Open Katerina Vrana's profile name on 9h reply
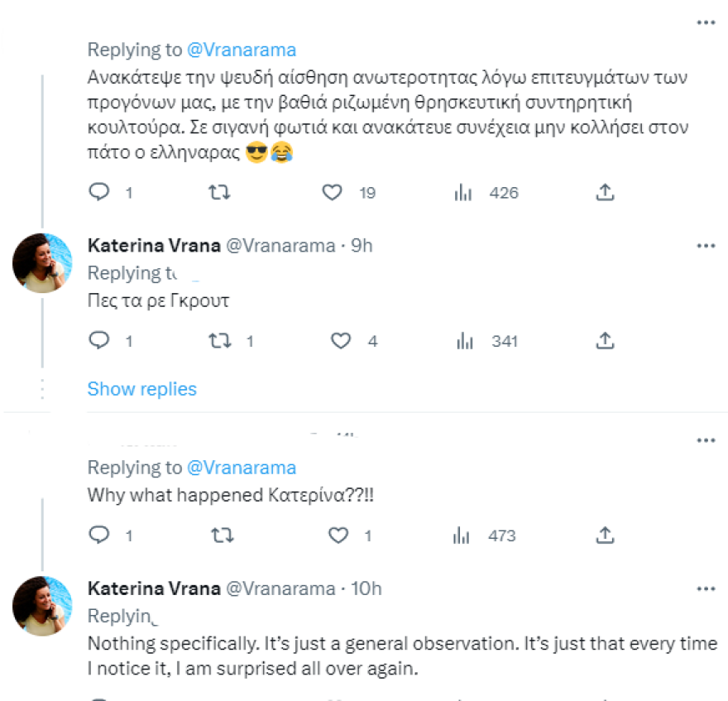The height and width of the screenshot is (701, 728). (x=153, y=246)
